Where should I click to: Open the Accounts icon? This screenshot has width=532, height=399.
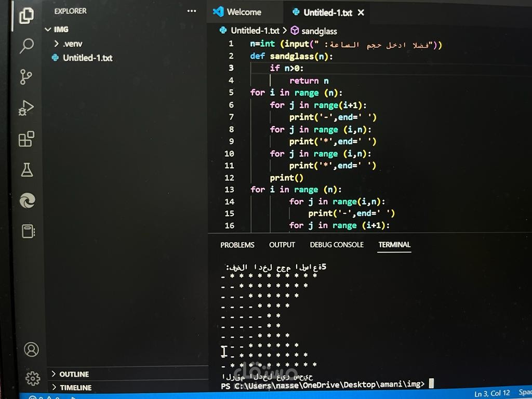(x=31, y=350)
